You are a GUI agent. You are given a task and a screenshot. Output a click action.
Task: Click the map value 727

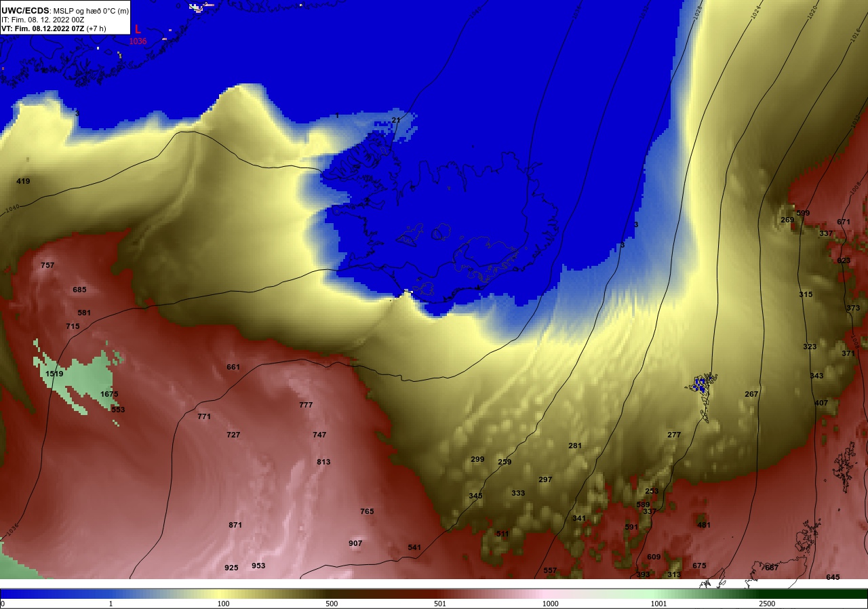coord(233,435)
